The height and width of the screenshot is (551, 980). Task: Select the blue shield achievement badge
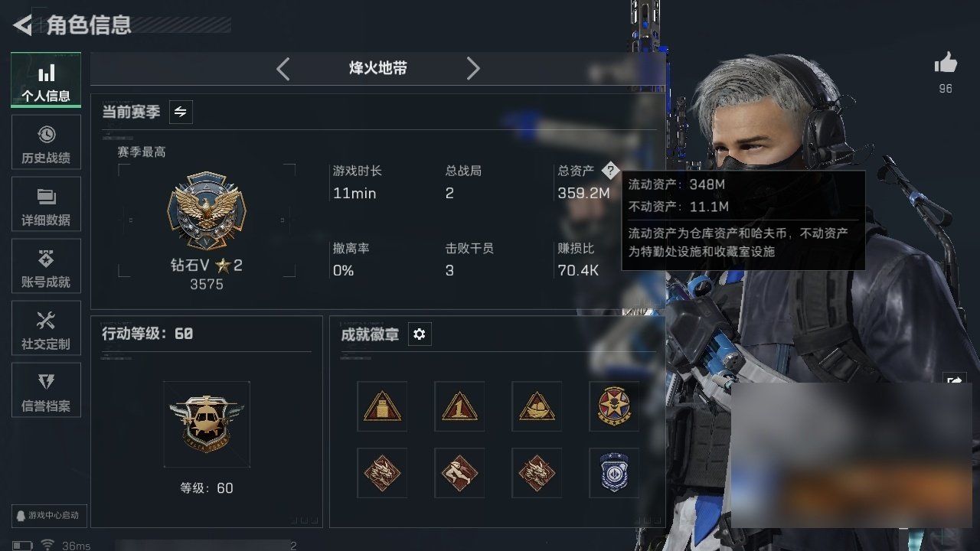coord(614,473)
